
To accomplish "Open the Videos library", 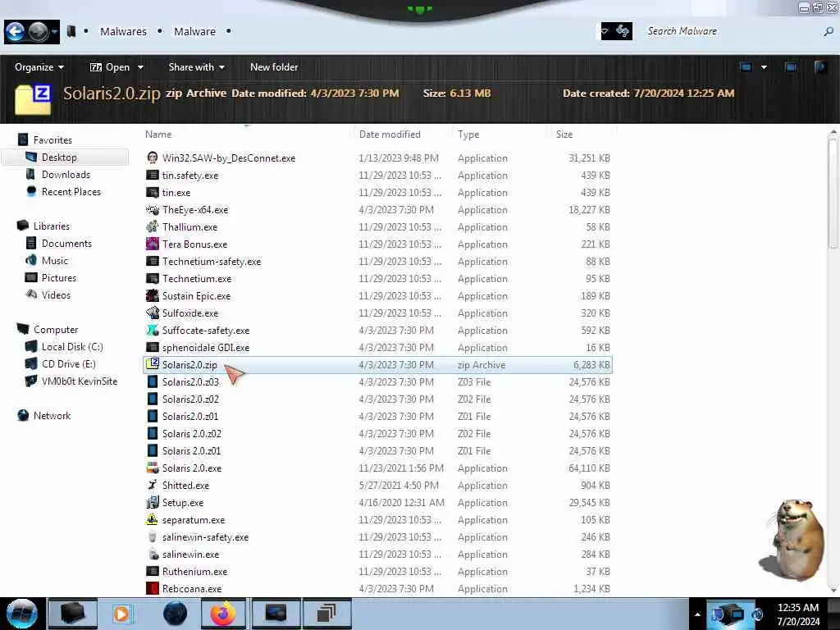I will [x=56, y=295].
